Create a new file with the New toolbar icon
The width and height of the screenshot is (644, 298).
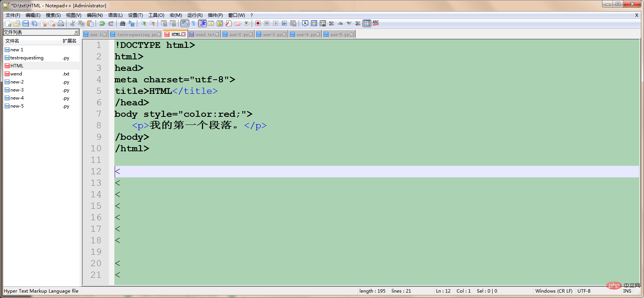coord(8,23)
